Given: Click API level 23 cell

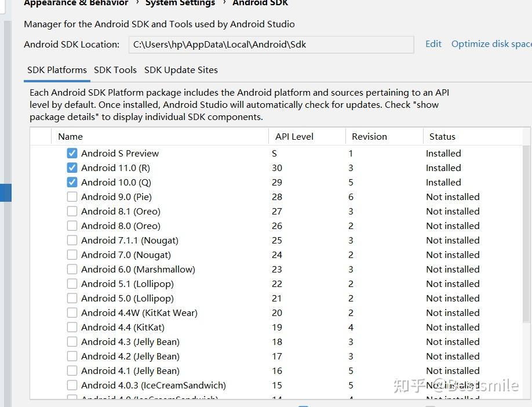Looking at the screenshot, I should click(277, 269).
